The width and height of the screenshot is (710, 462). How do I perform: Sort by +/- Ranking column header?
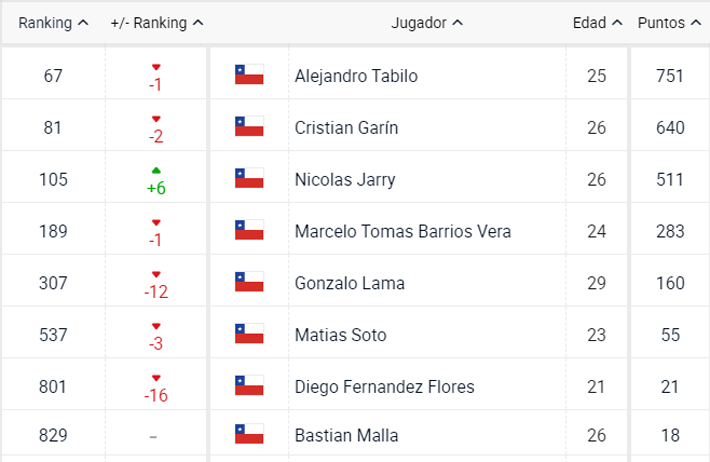[x=157, y=23]
